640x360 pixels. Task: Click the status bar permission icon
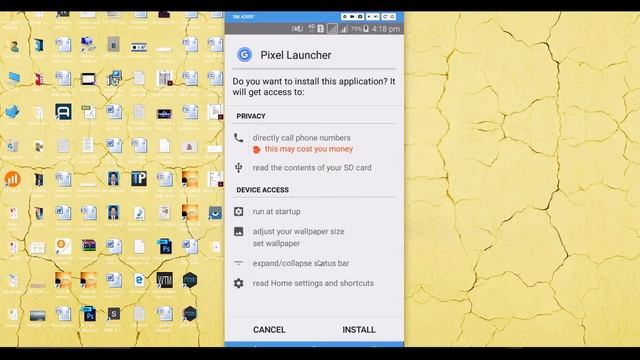pyautogui.click(x=238, y=263)
